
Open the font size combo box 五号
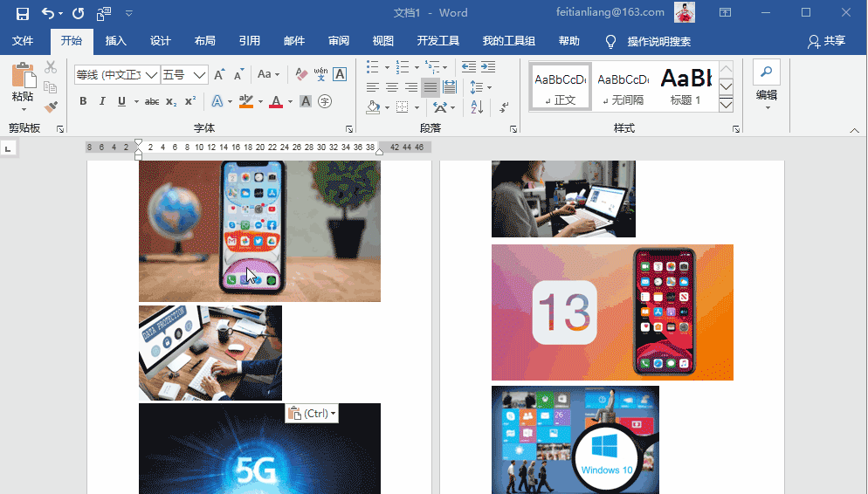184,75
